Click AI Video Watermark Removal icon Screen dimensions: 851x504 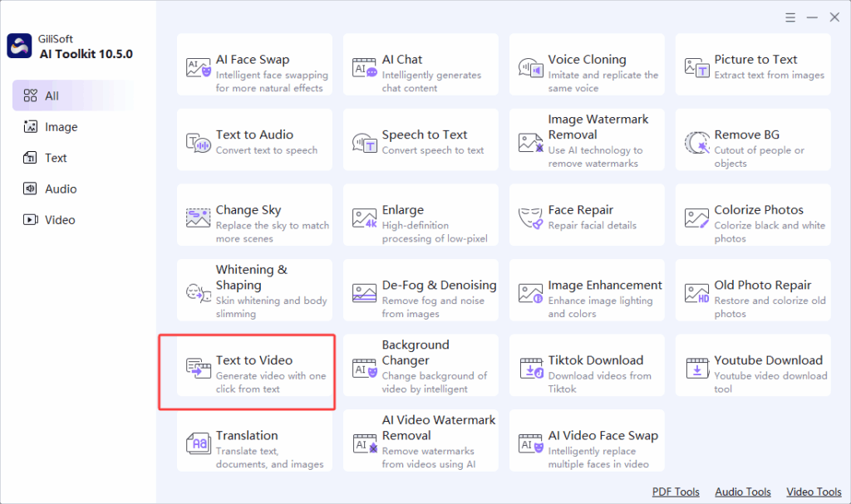pos(364,443)
